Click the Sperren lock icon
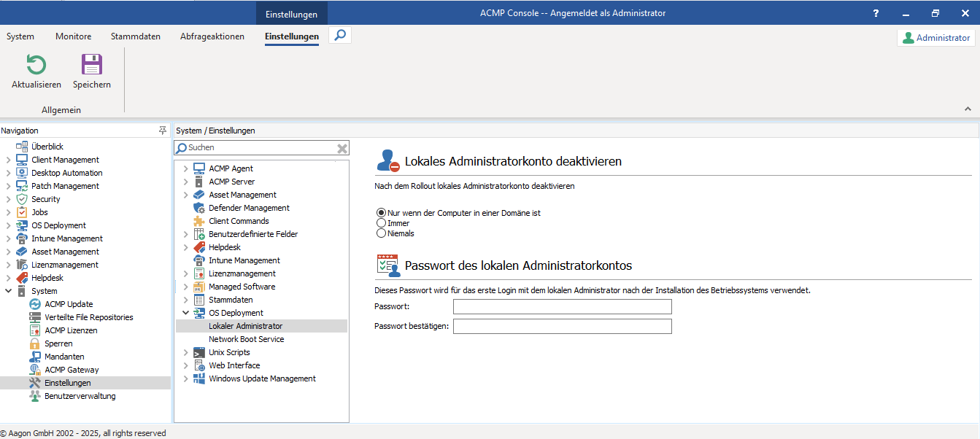980x439 pixels. (x=36, y=343)
